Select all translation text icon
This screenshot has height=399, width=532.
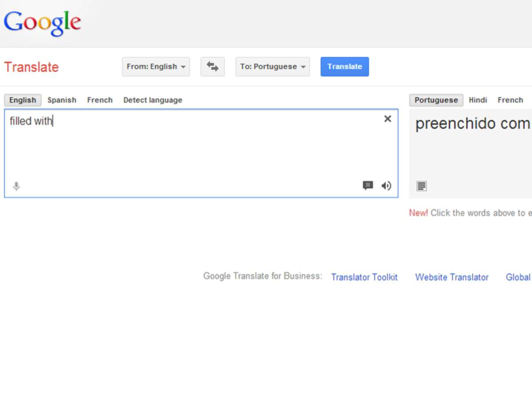[x=422, y=186]
